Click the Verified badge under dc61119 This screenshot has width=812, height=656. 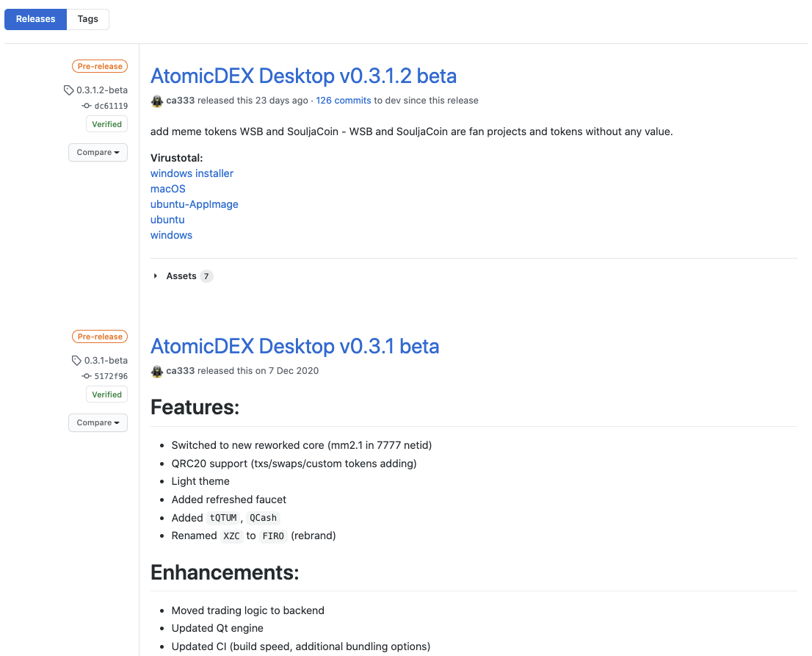pos(106,124)
